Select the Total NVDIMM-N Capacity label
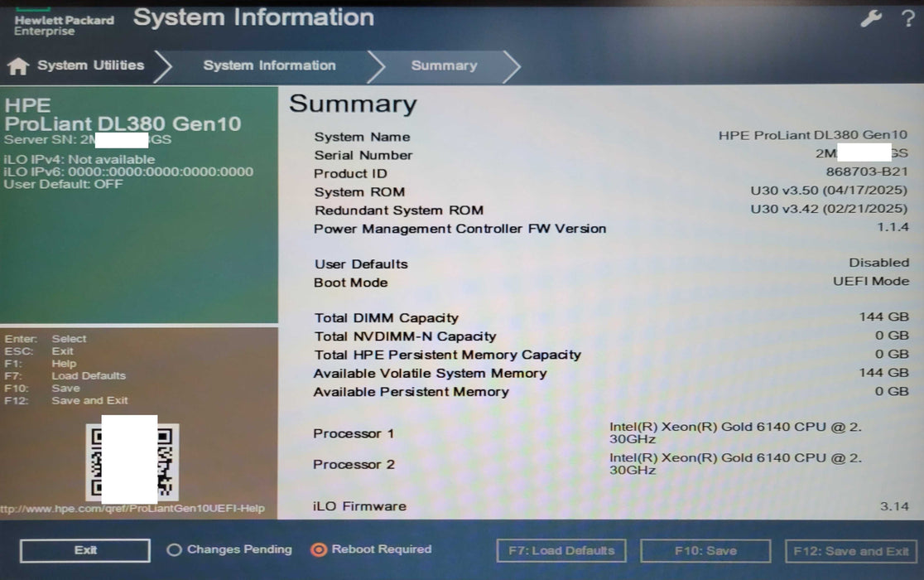924x580 pixels. tap(405, 336)
